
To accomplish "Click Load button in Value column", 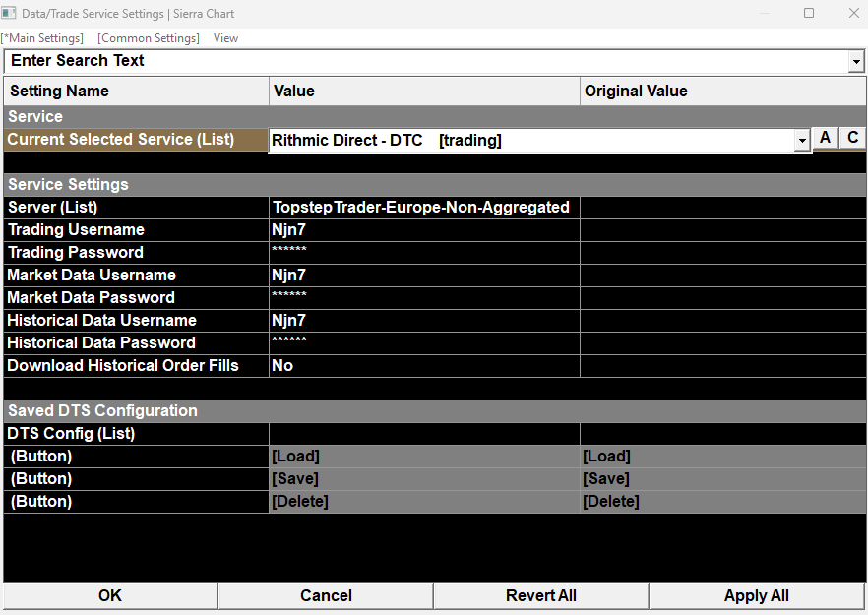I will pyautogui.click(x=424, y=457).
